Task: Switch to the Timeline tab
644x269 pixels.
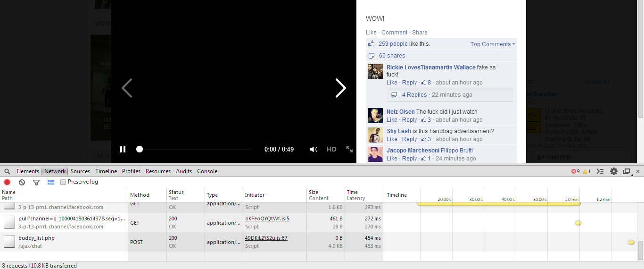Action: tap(106, 171)
